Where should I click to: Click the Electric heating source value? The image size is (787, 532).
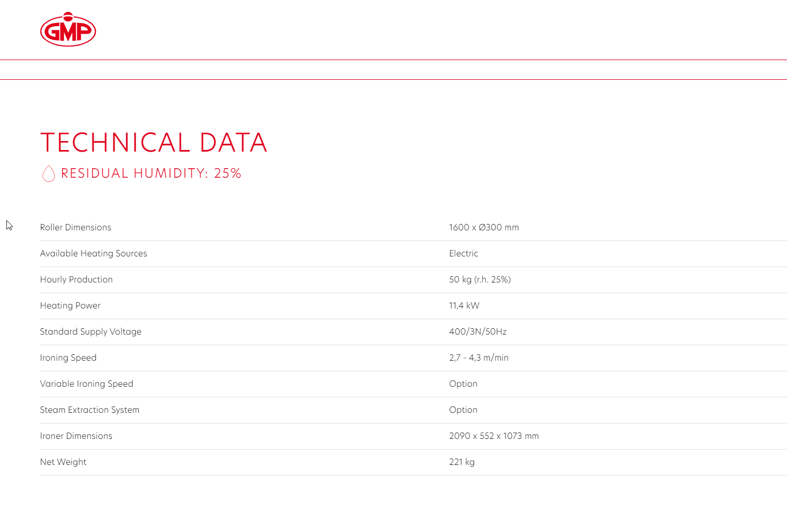463,253
